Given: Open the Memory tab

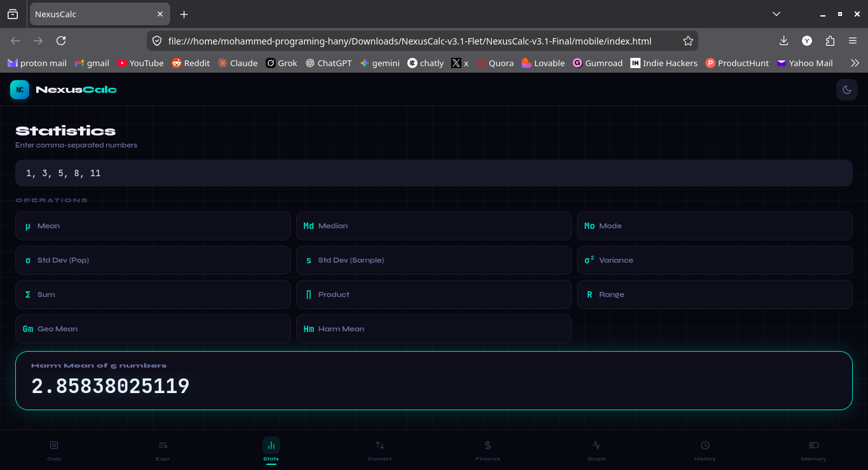Looking at the screenshot, I should (x=813, y=450).
